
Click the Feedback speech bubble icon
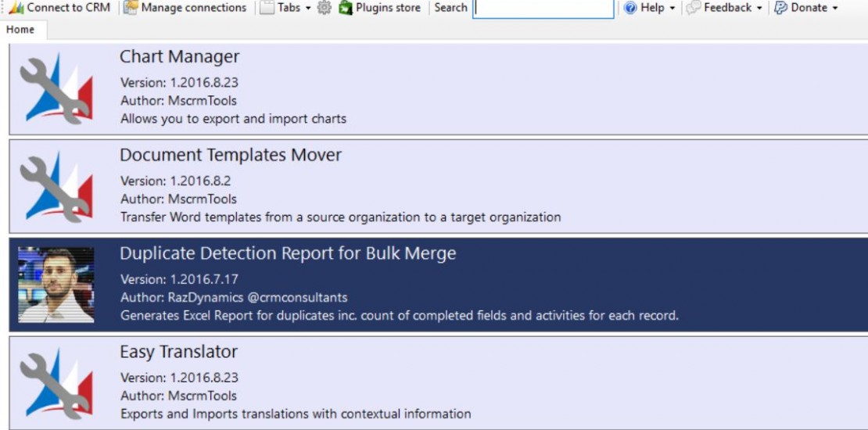coord(693,8)
